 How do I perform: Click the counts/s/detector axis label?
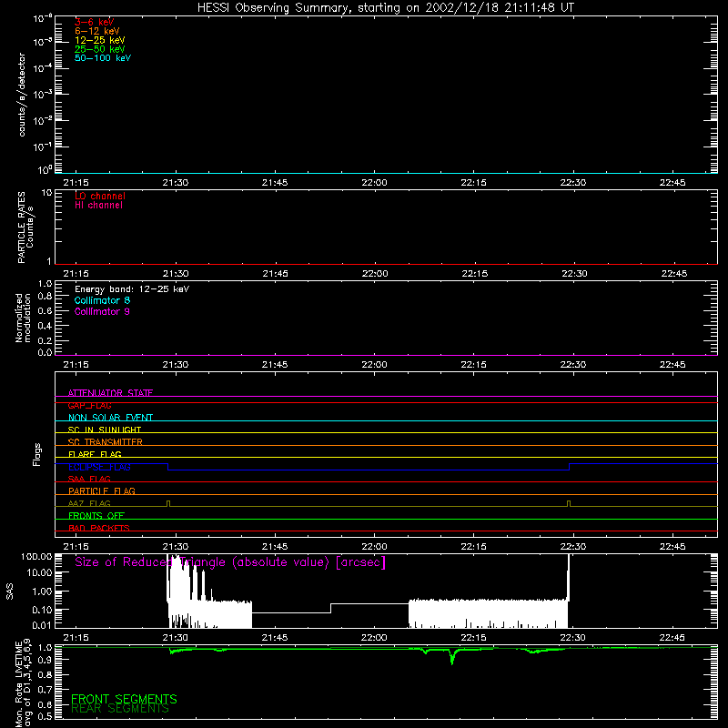(x=22, y=95)
